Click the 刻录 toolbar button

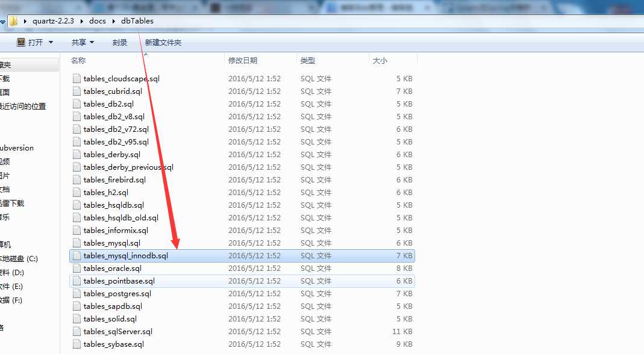119,42
